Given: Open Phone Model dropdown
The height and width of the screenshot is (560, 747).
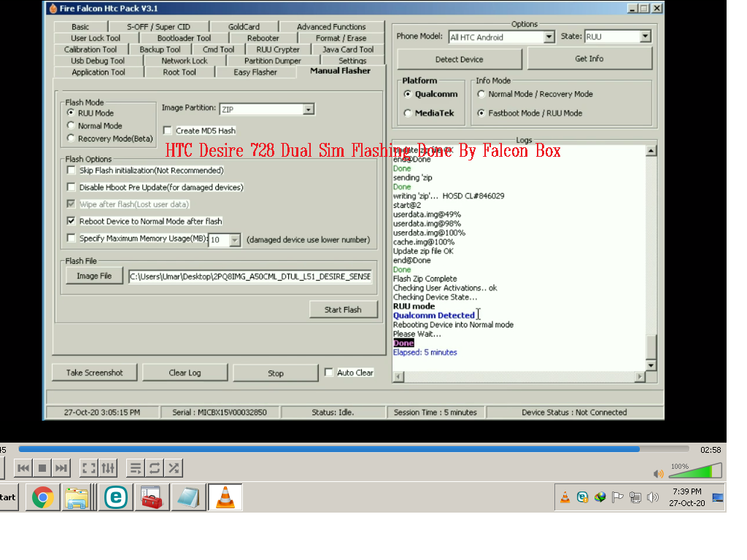Looking at the screenshot, I should (549, 36).
